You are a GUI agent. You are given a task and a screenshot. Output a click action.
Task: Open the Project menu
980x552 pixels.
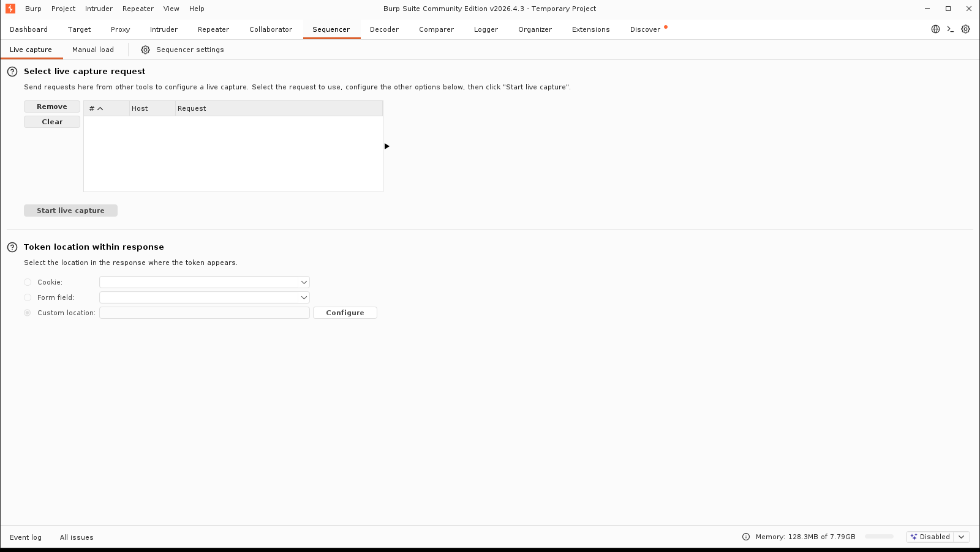pos(64,9)
